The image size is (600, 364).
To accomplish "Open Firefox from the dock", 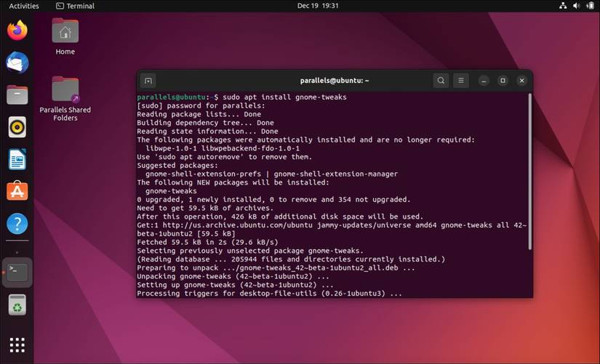I will point(17,31).
